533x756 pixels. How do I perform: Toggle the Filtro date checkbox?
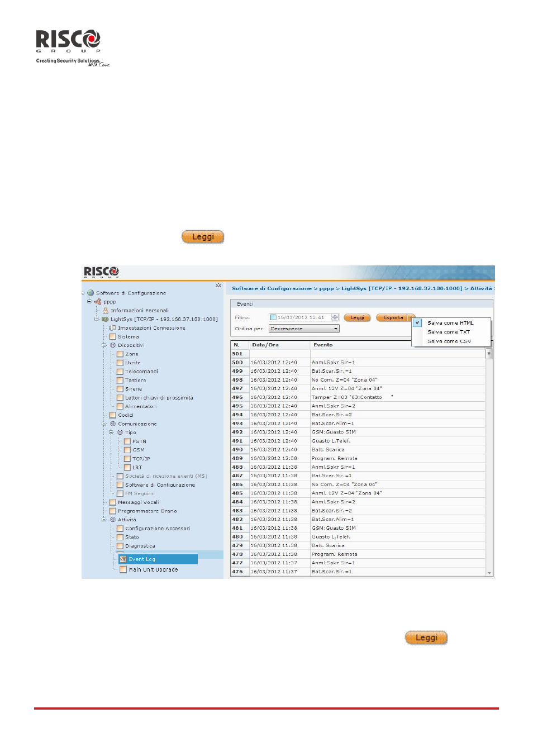click(273, 317)
